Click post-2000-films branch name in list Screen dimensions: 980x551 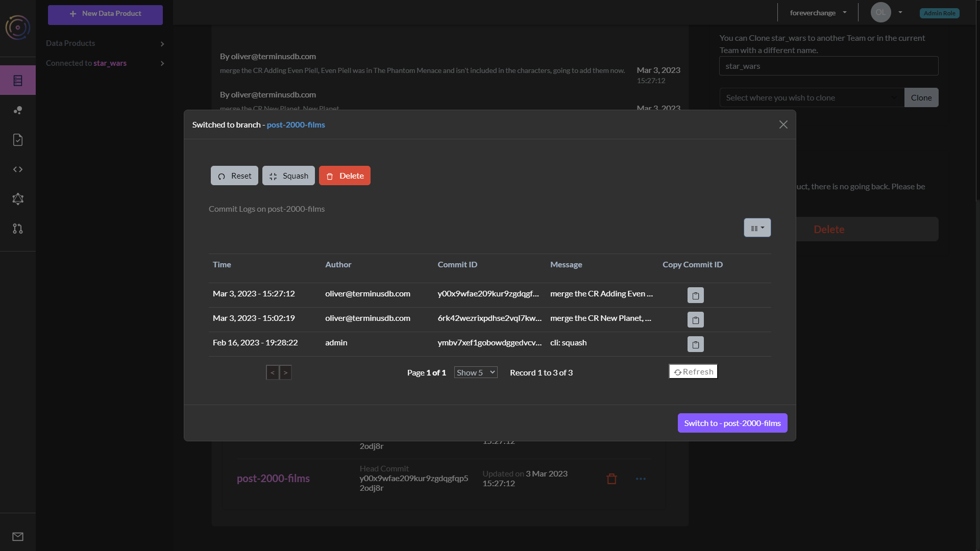(x=273, y=479)
